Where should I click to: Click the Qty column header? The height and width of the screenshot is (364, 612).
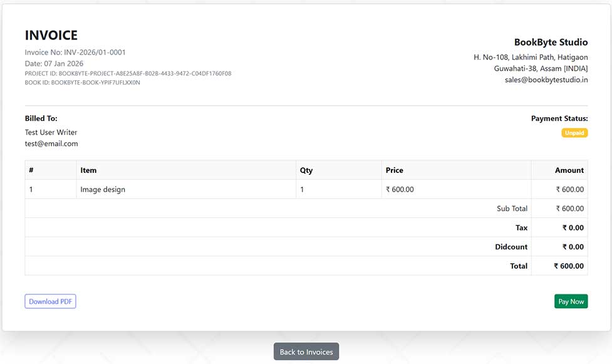pos(306,170)
